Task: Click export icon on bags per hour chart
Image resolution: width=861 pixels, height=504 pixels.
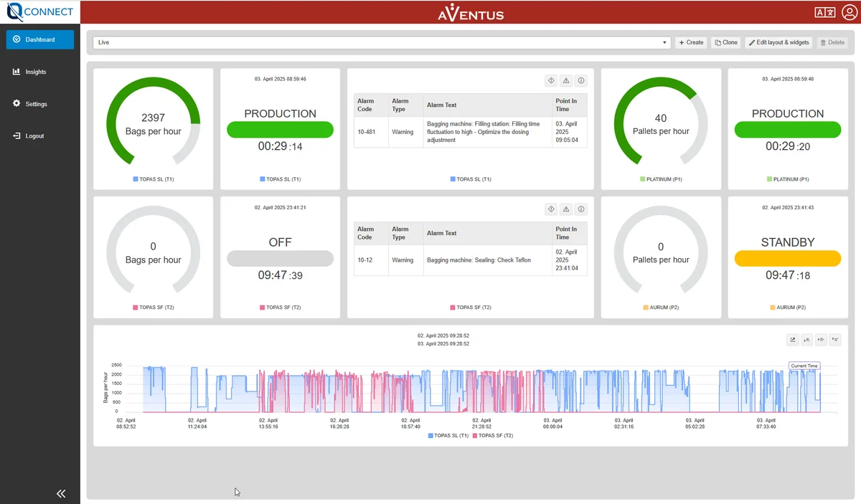Action: [x=793, y=340]
